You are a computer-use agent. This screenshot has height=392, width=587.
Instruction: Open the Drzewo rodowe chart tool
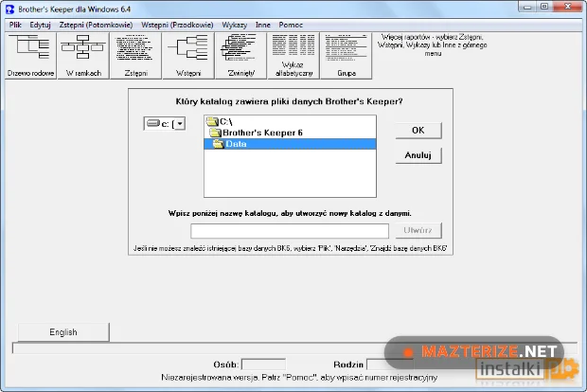(30, 56)
